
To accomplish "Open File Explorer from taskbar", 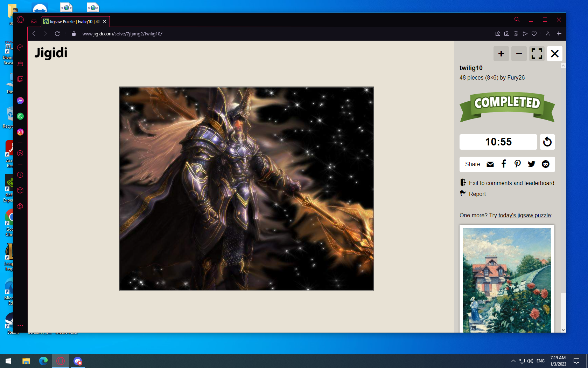I will click(26, 361).
